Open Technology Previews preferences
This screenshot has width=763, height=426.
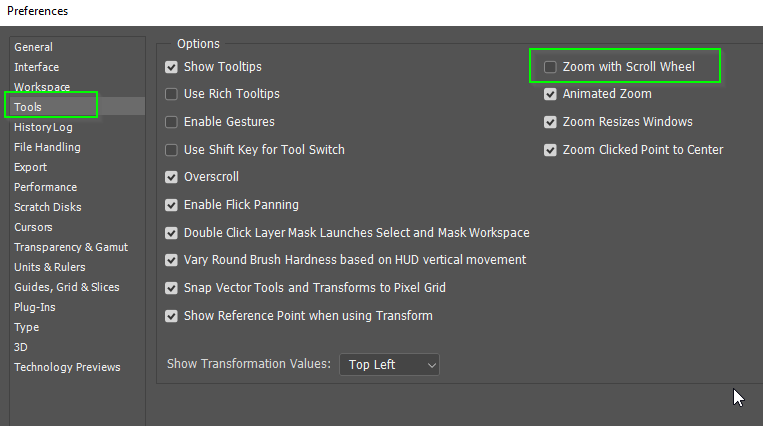coord(67,367)
